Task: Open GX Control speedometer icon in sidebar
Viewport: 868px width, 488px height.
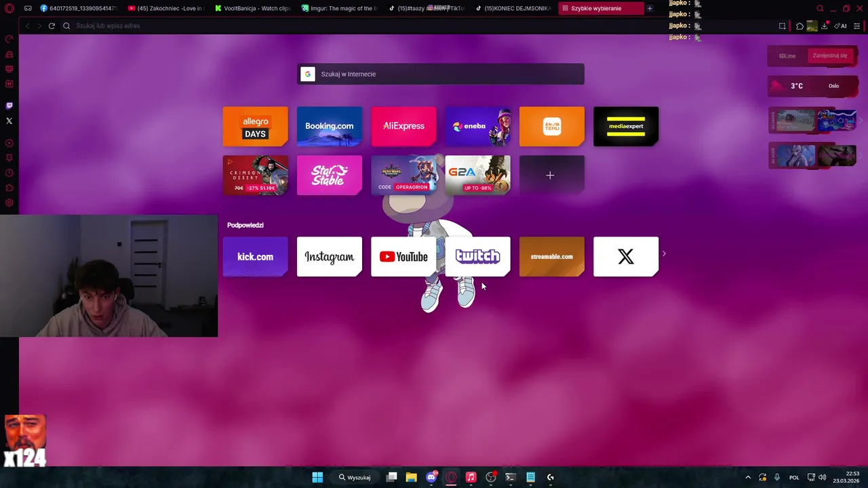Action: pyautogui.click(x=9, y=39)
